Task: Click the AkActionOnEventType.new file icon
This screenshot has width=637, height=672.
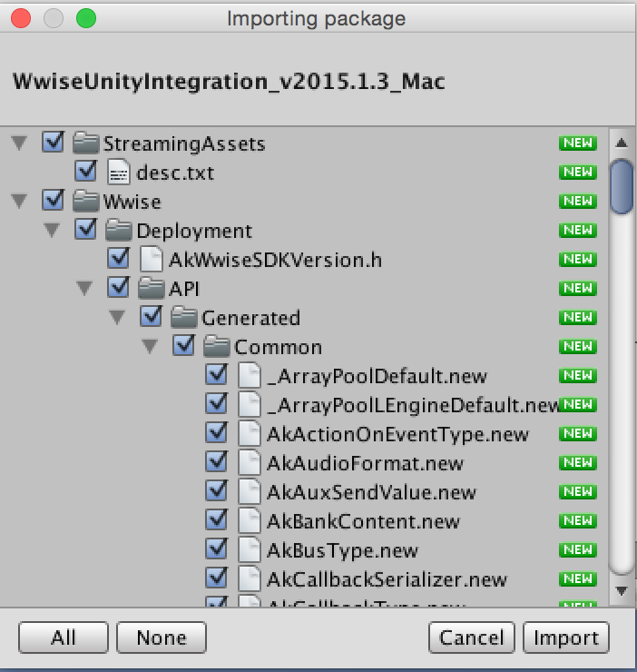Action: point(249,434)
